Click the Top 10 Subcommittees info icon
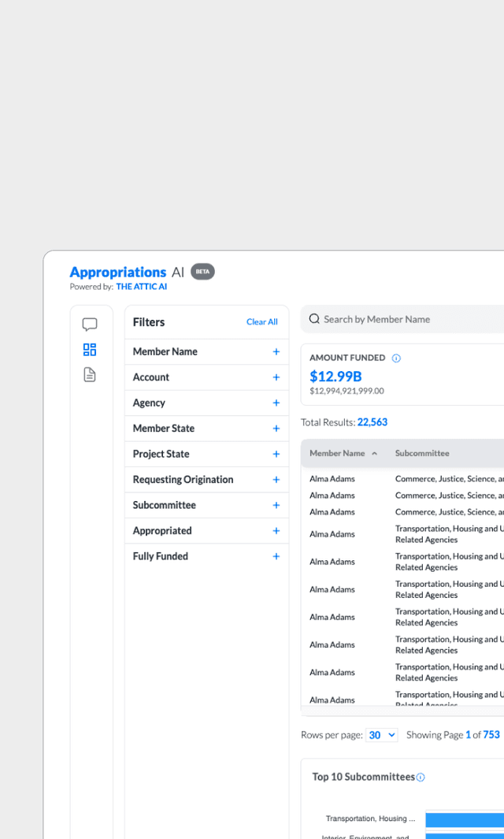The image size is (504, 839). point(421,778)
